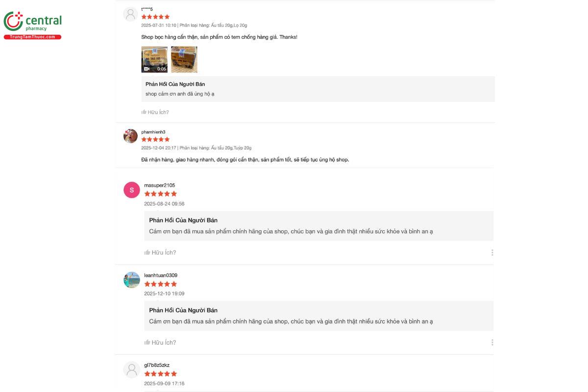The height and width of the screenshot is (392, 588).
Task: Click the five-star rating of masuper2105
Action: (160, 194)
